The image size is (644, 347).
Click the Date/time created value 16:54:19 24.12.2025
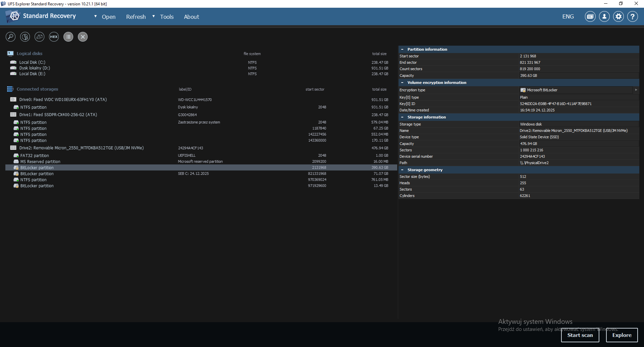point(537,110)
